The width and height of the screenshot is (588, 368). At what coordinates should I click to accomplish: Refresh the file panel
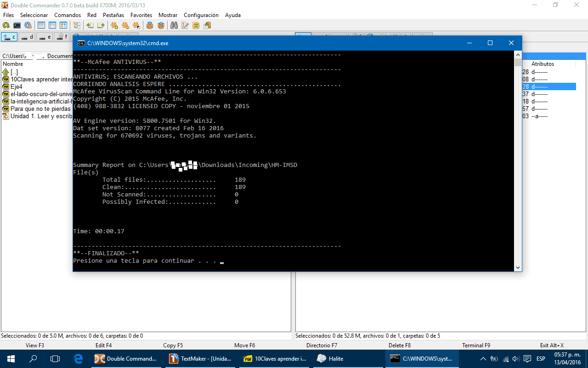click(6, 25)
